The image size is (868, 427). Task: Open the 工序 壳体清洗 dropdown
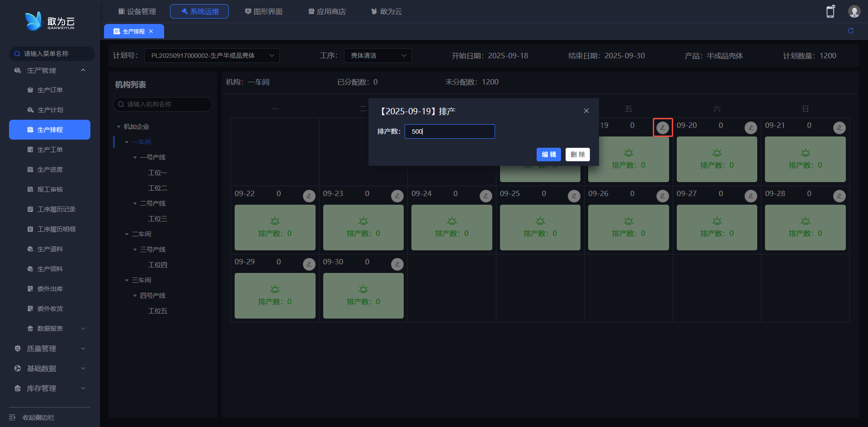[377, 56]
